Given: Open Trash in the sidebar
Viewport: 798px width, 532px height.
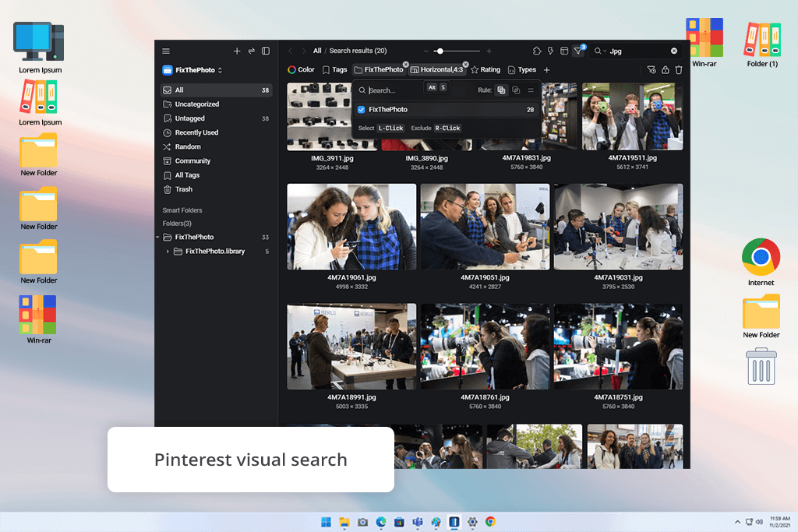Looking at the screenshot, I should [x=217, y=189].
